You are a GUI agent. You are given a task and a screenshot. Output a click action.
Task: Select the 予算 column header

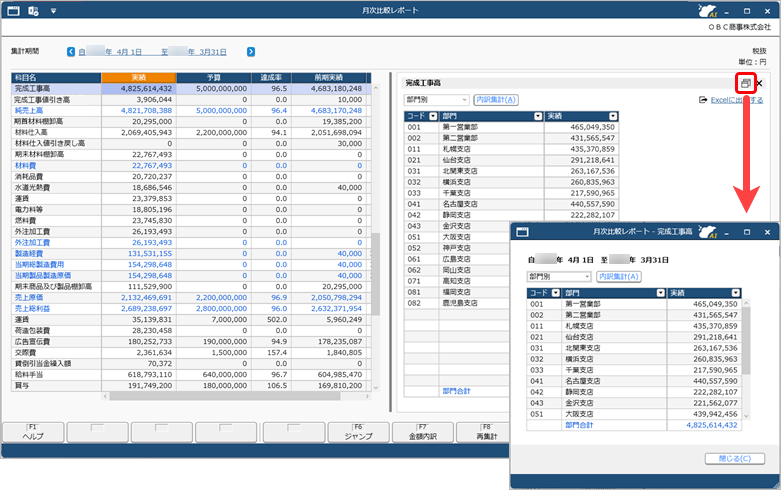click(x=214, y=78)
